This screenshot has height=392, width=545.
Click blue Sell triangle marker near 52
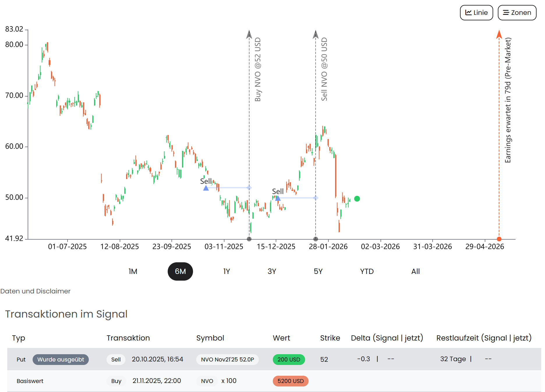(206, 188)
